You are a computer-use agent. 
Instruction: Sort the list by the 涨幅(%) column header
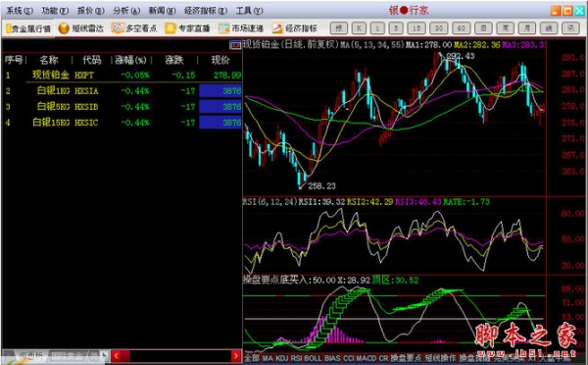pyautogui.click(x=130, y=60)
